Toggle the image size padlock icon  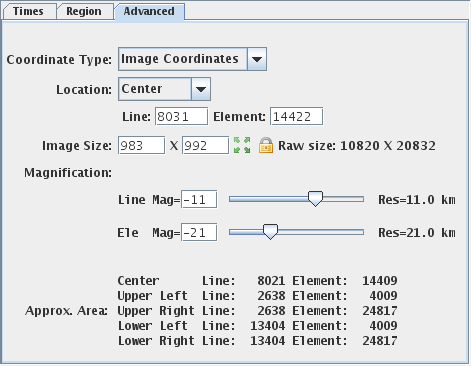266,145
